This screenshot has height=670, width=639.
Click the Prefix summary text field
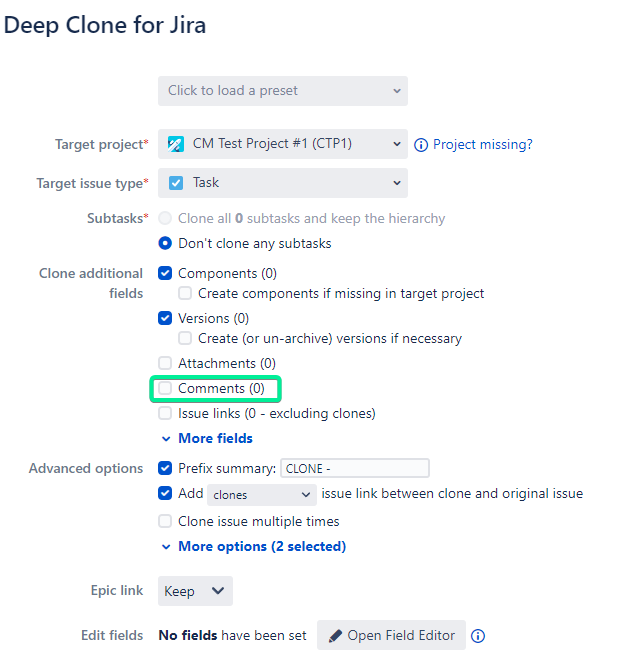click(x=355, y=468)
